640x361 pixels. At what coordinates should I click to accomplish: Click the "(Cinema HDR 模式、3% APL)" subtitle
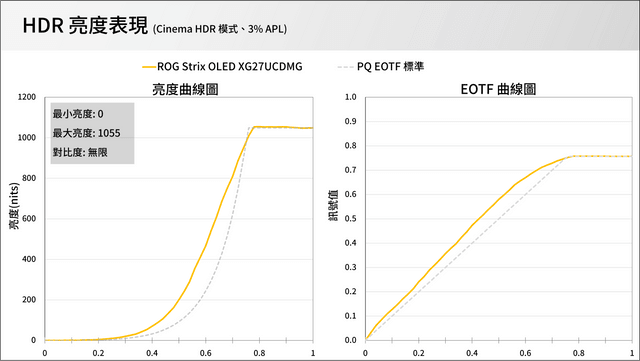tap(220, 29)
